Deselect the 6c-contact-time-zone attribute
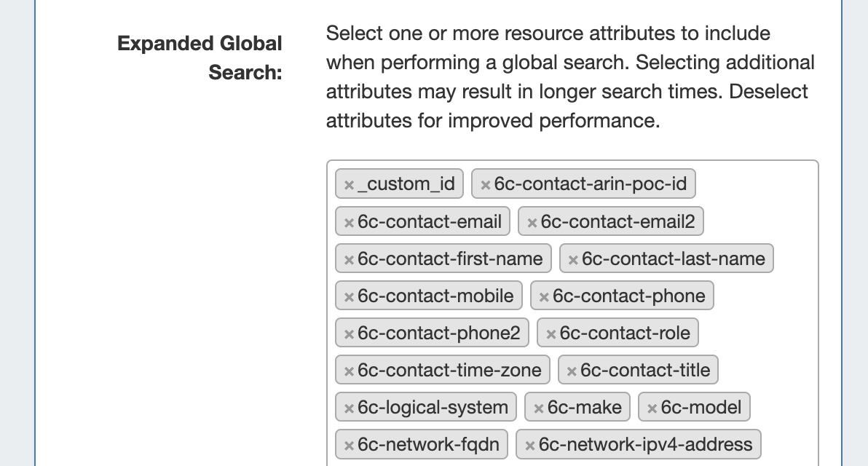 coord(349,371)
